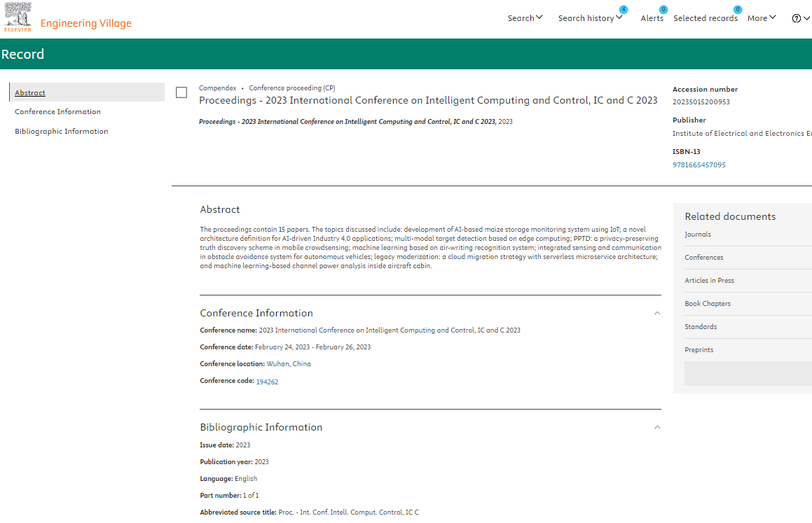Click the Search history count badge
The width and height of the screenshot is (812, 523).
click(624, 9)
